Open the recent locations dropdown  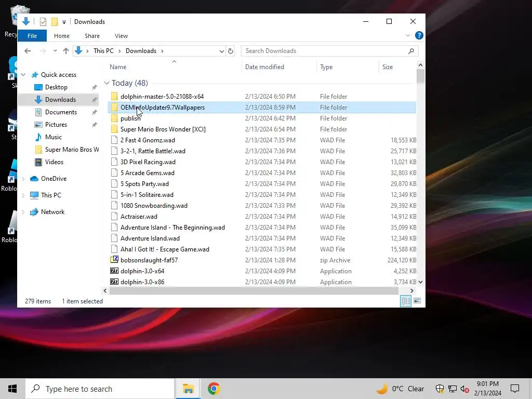(55, 51)
